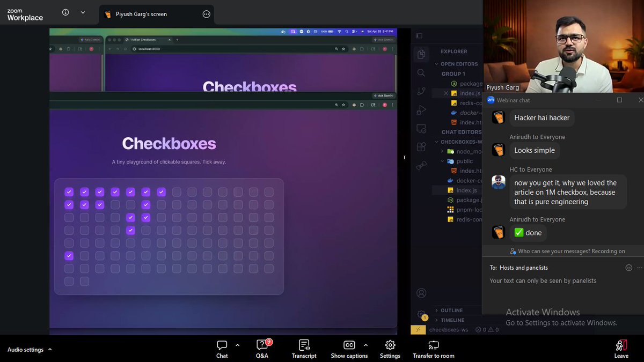This screenshot has height=362, width=644.
Task: Open the VS Code Accounts icon
Action: (x=421, y=293)
